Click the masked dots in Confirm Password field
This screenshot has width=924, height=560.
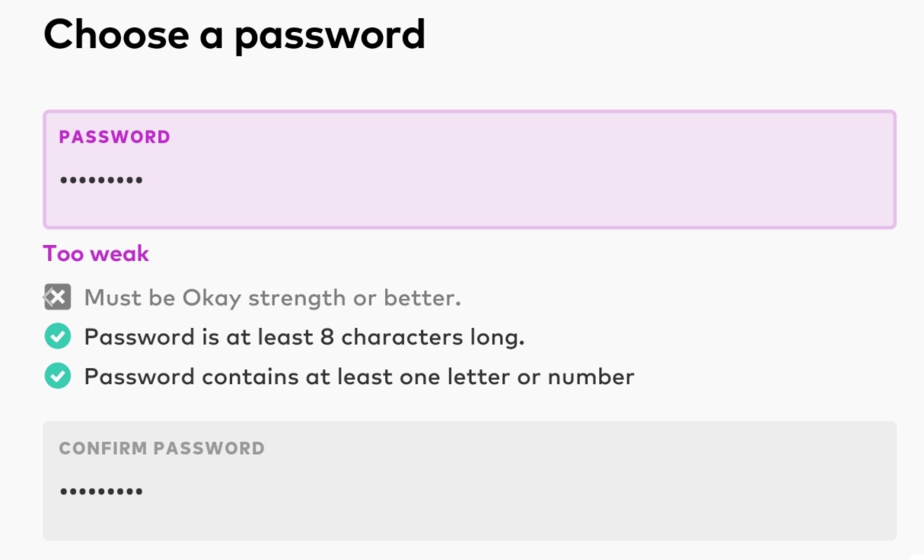pyautogui.click(x=101, y=492)
